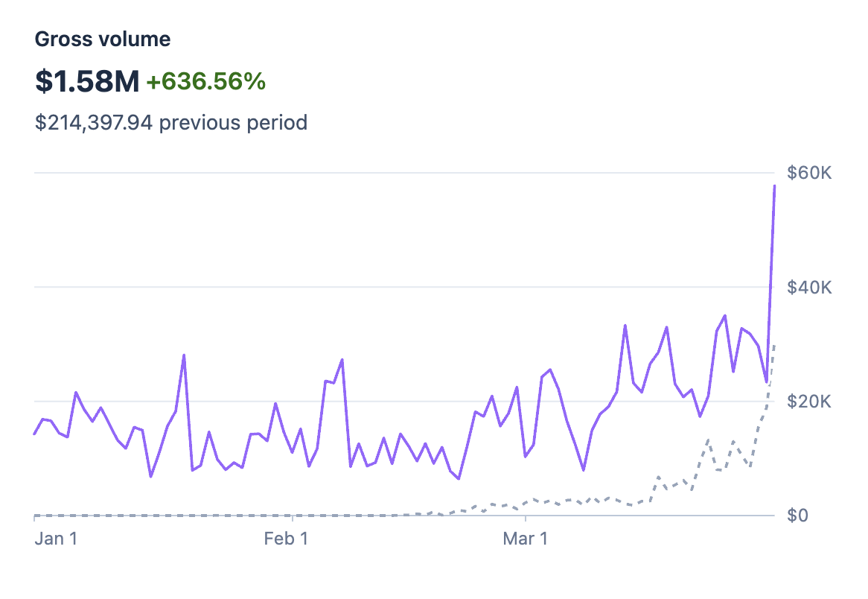Click the $40K axis label
The height and width of the screenshot is (599, 868).
808,287
